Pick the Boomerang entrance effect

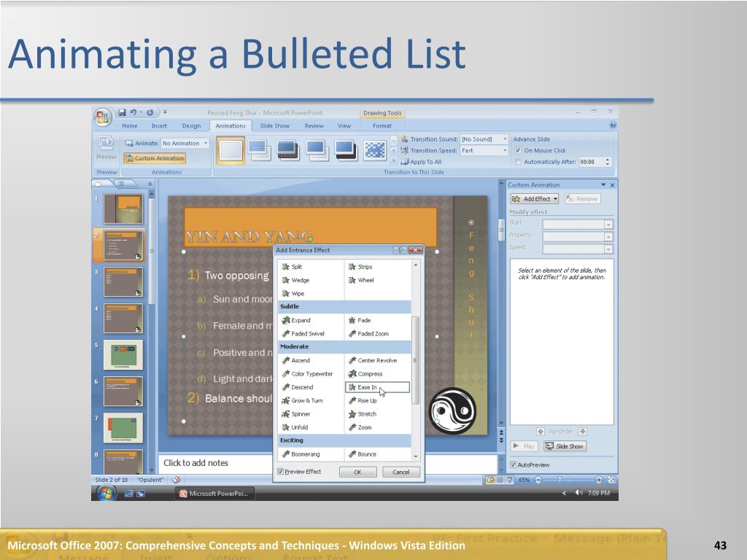click(301, 454)
